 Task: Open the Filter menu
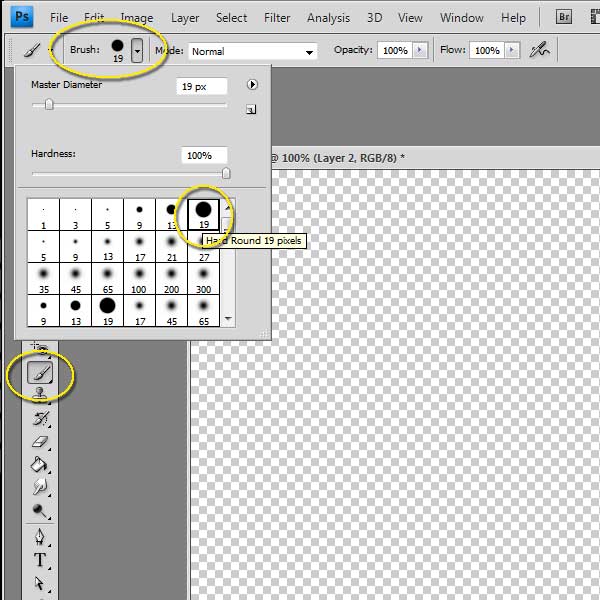(277, 18)
